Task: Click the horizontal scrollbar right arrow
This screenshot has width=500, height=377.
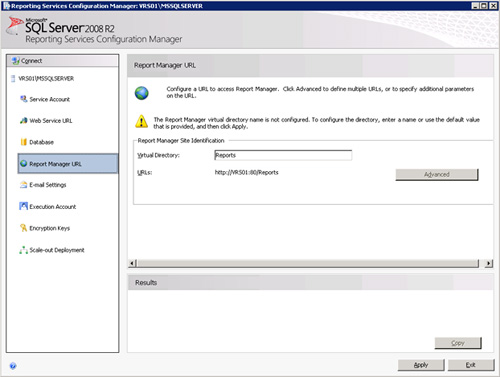Action: tap(488, 263)
